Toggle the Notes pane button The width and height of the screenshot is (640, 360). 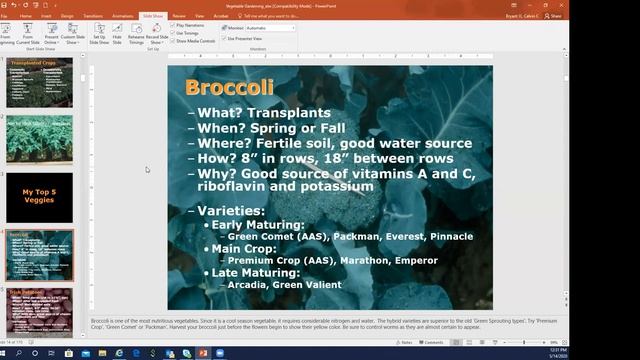point(404,342)
